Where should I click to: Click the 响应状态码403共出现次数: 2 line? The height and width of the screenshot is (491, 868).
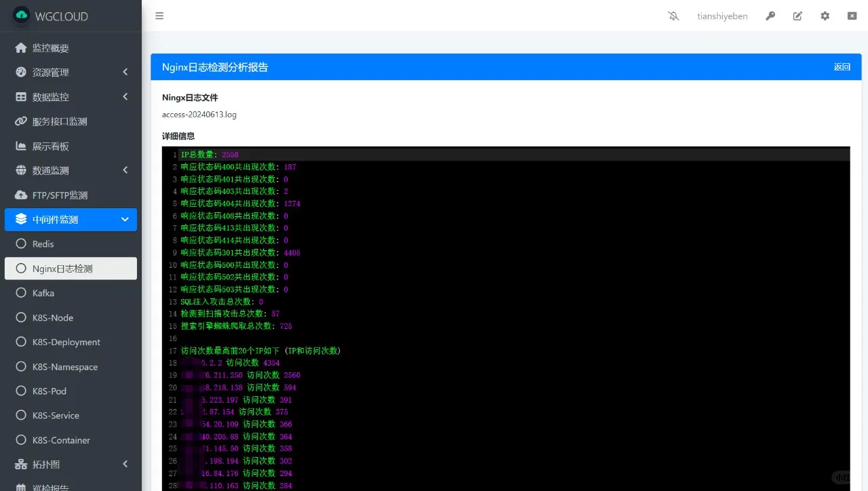click(x=234, y=191)
